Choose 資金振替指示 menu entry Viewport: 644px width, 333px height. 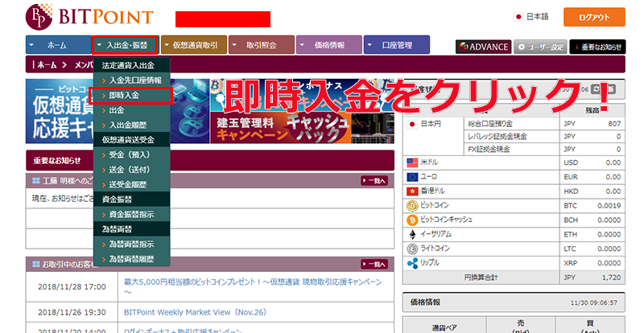(x=131, y=214)
